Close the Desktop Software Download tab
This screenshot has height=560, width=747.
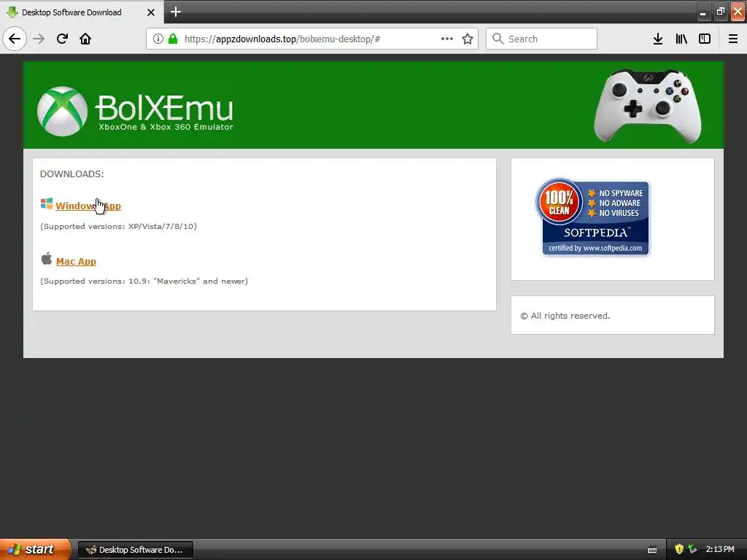(151, 12)
